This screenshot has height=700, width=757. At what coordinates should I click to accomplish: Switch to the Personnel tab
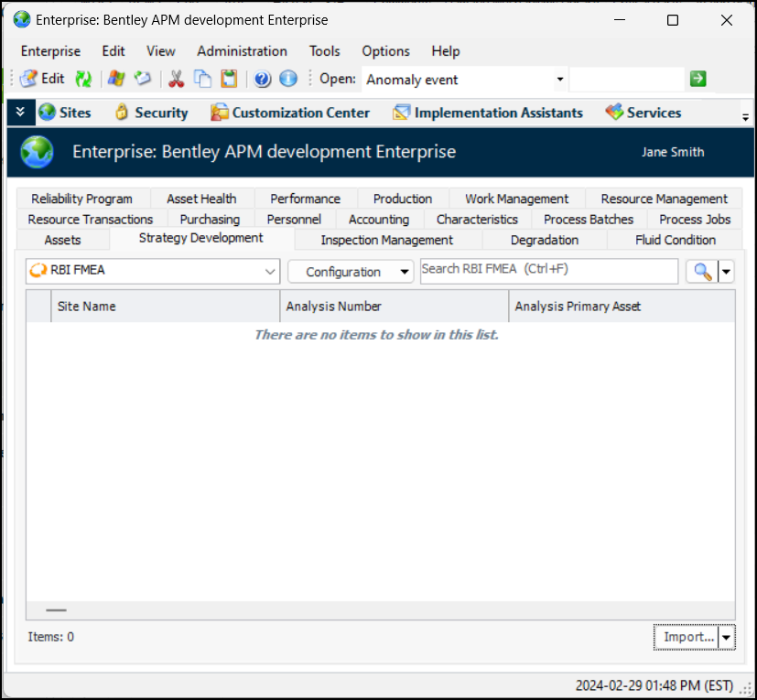tap(294, 220)
